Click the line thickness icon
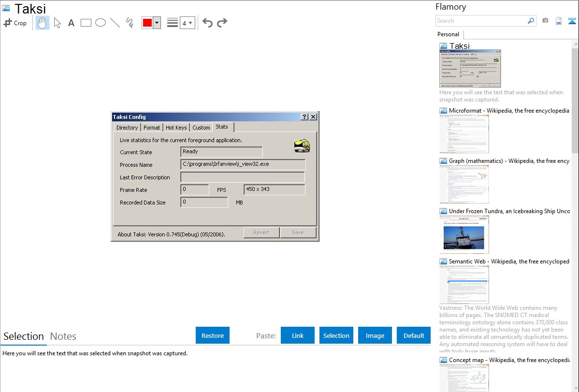Screen dimensions: 579x392 [x=173, y=23]
